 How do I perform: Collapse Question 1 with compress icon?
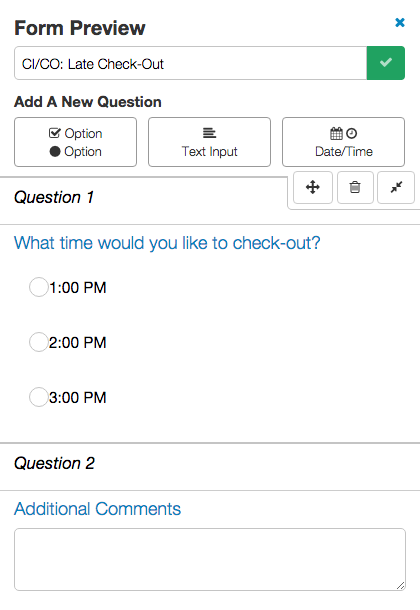click(x=396, y=187)
